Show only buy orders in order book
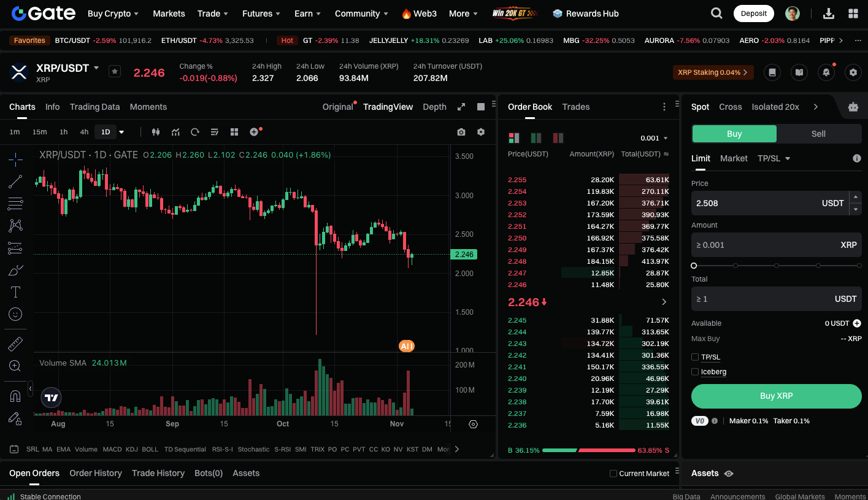This screenshot has width=868, height=500. [536, 138]
